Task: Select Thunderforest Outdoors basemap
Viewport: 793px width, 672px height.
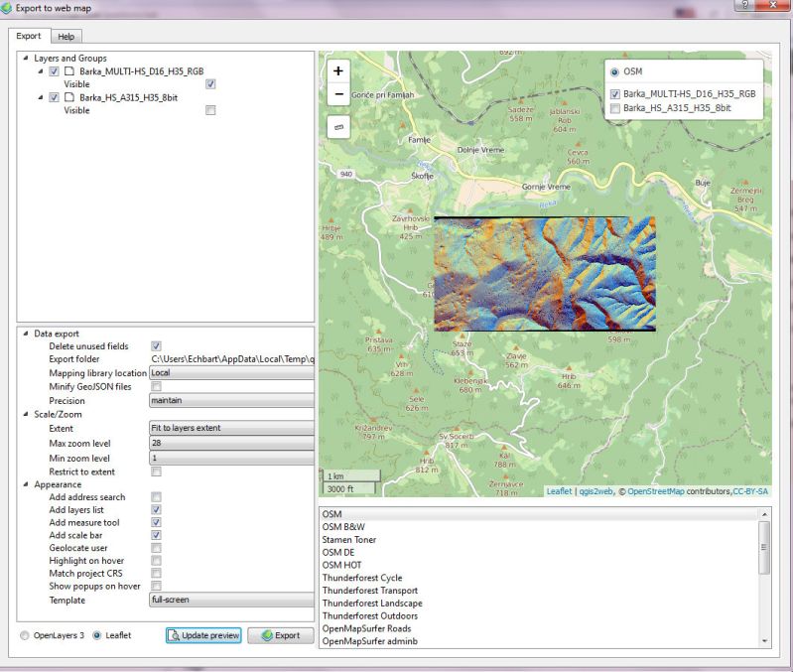Action: point(539,615)
